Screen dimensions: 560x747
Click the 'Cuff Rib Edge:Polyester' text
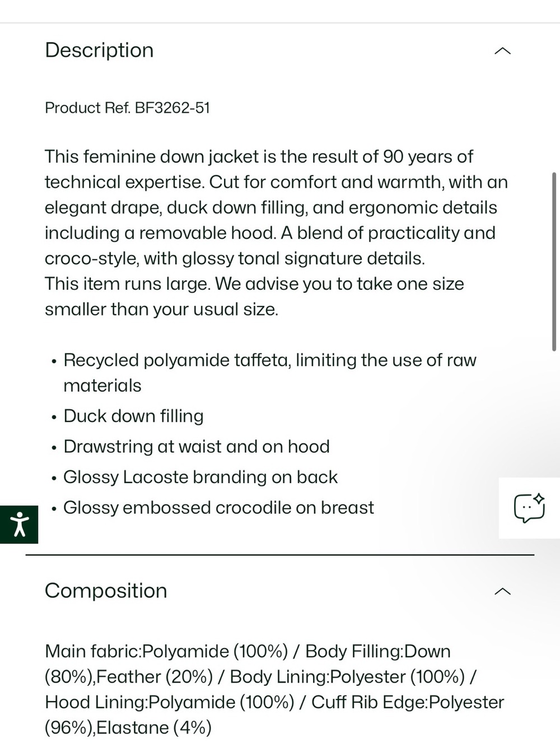(x=408, y=702)
